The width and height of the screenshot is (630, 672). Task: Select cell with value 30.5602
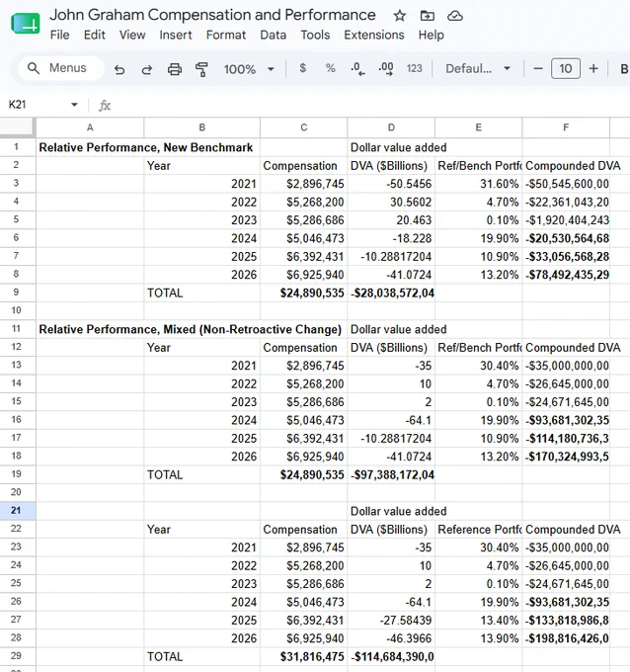coord(391,202)
